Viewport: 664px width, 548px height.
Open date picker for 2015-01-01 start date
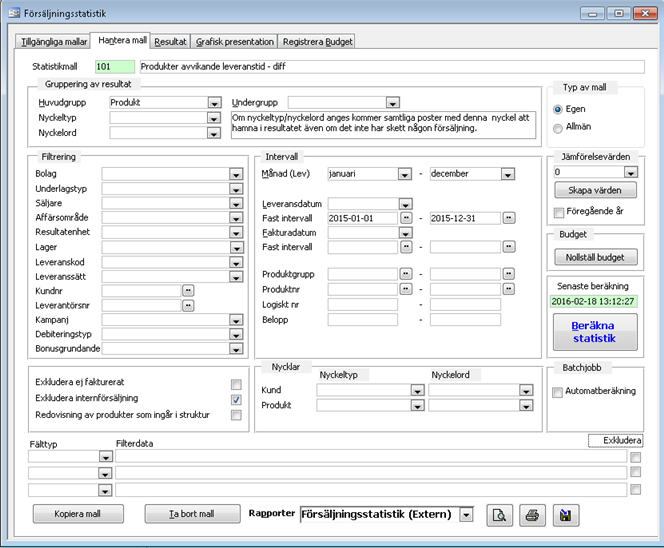(x=405, y=218)
